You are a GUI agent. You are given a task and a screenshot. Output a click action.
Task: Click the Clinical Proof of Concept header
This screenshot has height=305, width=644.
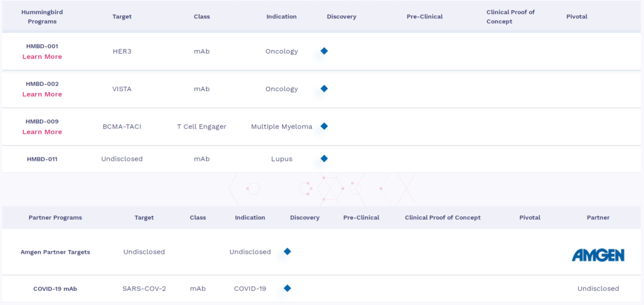pyautogui.click(x=510, y=17)
